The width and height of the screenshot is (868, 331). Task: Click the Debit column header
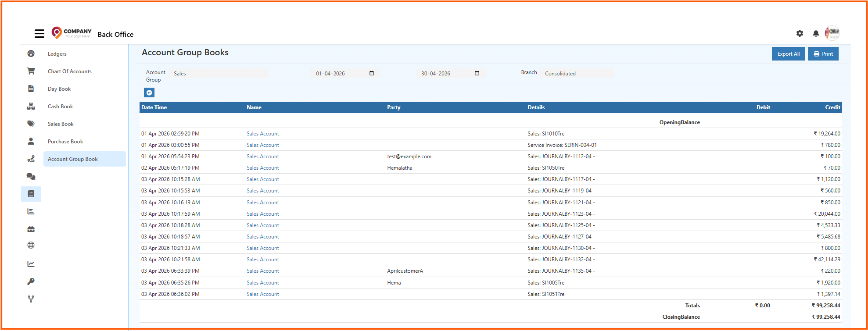(763, 107)
